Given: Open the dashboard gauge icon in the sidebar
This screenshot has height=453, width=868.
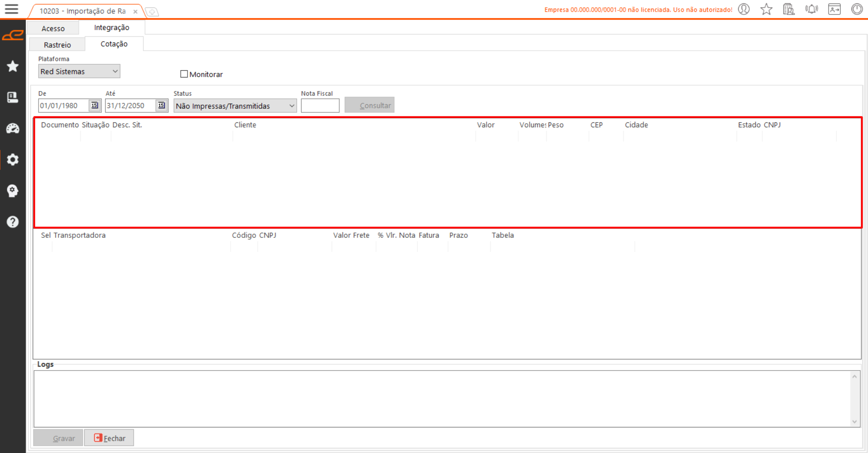Looking at the screenshot, I should click(x=13, y=129).
